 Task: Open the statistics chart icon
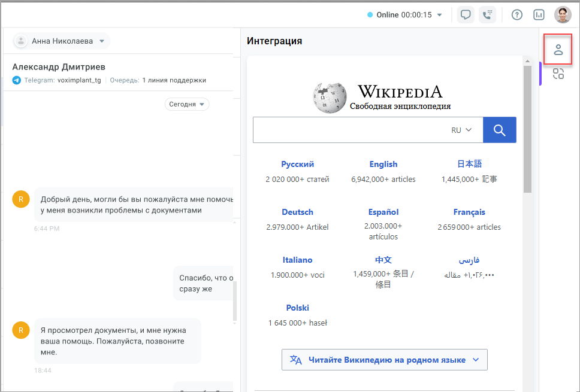539,15
